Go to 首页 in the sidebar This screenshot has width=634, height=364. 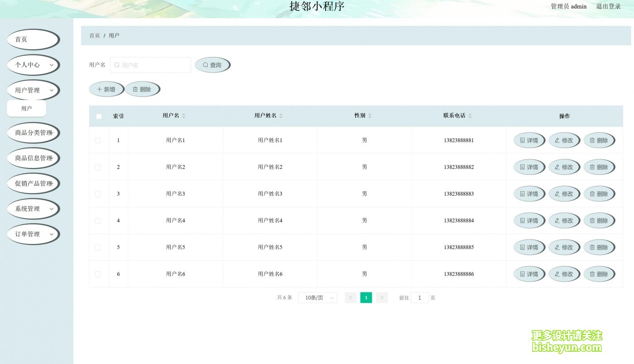pos(33,39)
